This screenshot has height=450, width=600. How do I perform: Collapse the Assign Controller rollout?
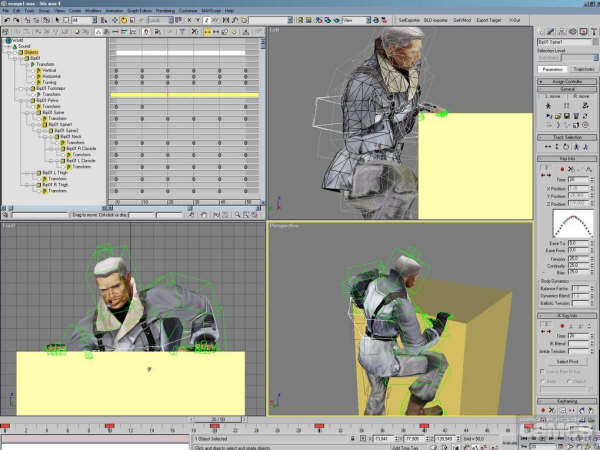point(567,82)
